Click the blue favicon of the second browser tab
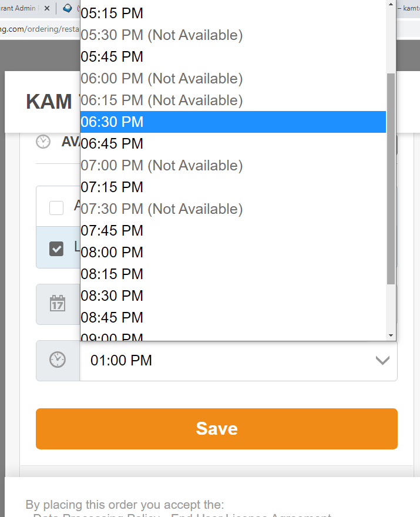 click(x=68, y=8)
